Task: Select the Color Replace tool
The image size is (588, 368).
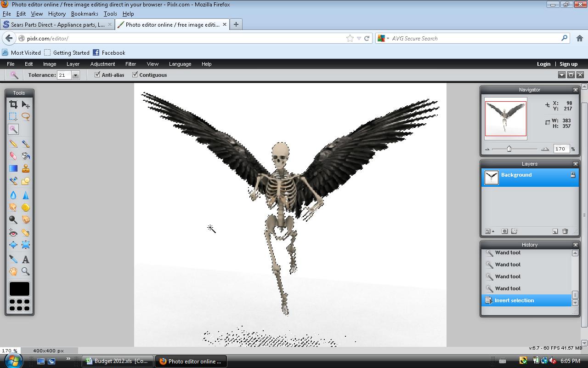Action: pyautogui.click(x=13, y=181)
